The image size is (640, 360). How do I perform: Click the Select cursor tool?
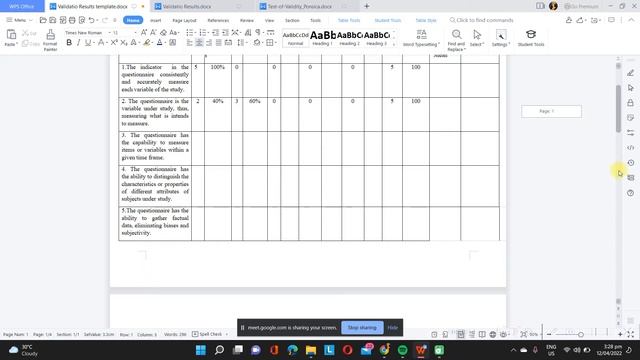coord(477,38)
